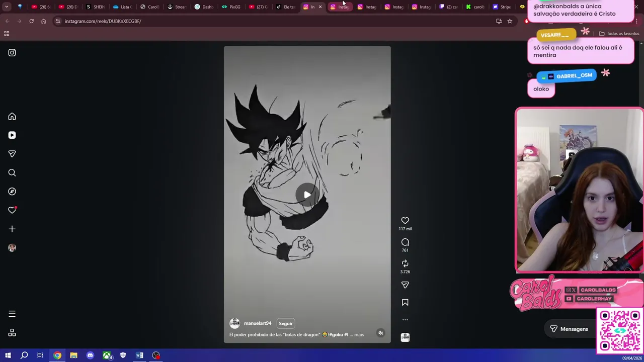This screenshot has width=644, height=362.
Task: Switch to the Stream tab
Action: pos(177,7)
